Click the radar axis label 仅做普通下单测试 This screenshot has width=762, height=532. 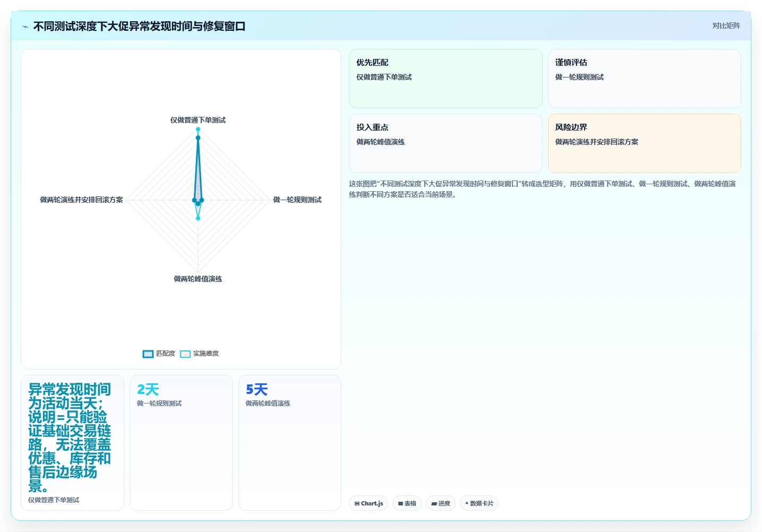point(198,120)
